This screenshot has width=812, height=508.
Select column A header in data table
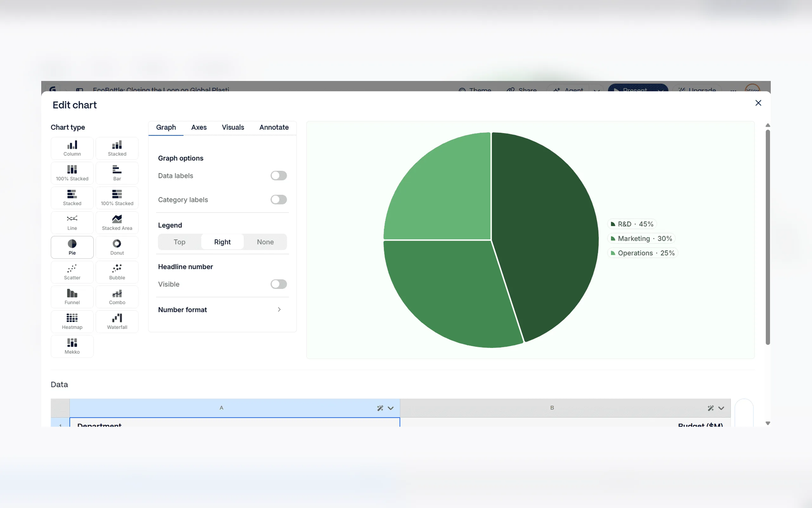(x=221, y=408)
